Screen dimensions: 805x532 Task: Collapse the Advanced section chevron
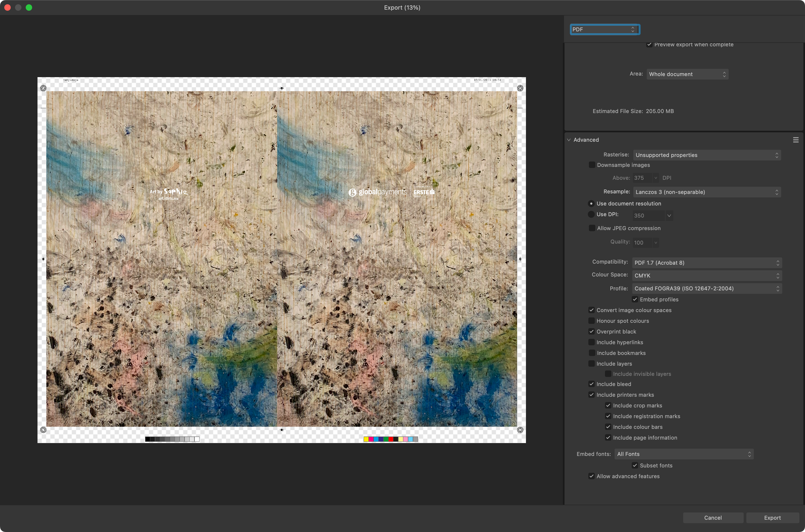coord(569,140)
